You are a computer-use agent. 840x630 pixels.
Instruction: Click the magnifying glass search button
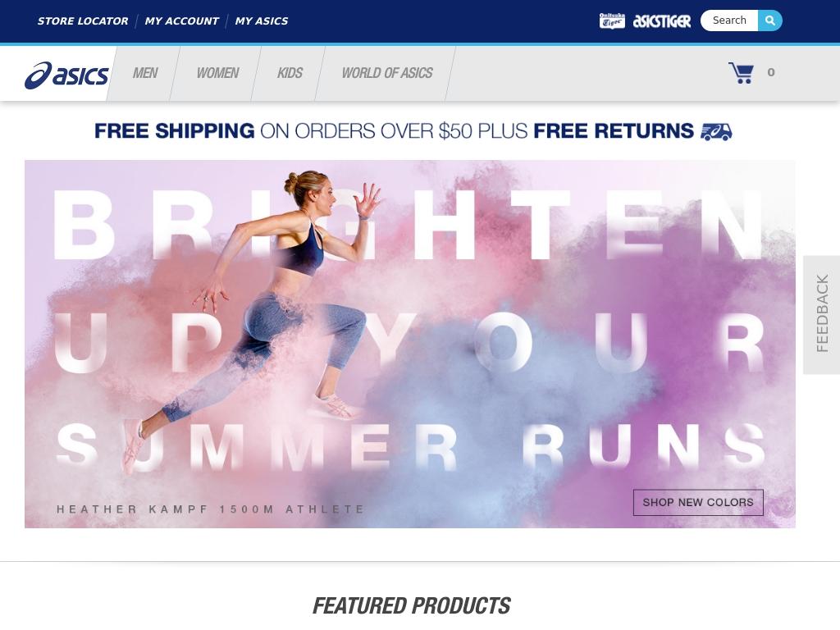point(769,21)
